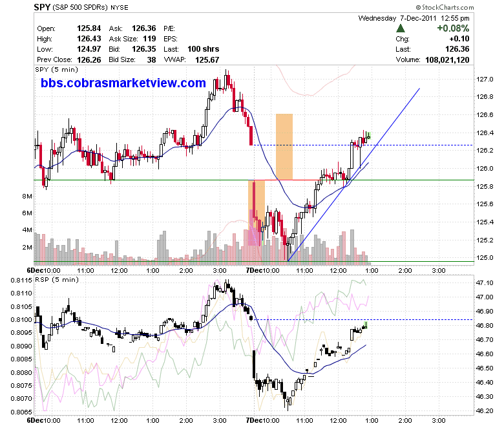Click the Ask Size value 119
Viewport: 504px width, 426px height.
(x=149, y=39)
